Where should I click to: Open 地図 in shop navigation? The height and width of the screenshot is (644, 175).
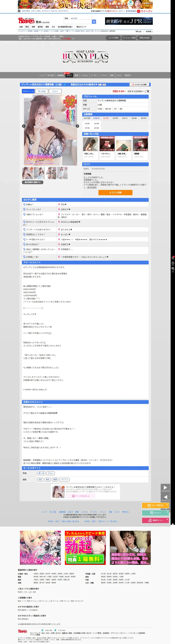click(x=112, y=75)
